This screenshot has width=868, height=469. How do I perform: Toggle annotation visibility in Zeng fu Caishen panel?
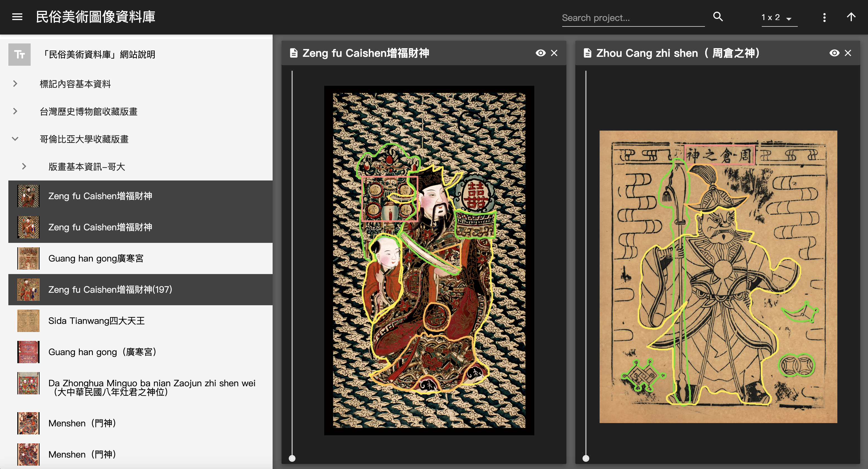click(540, 53)
